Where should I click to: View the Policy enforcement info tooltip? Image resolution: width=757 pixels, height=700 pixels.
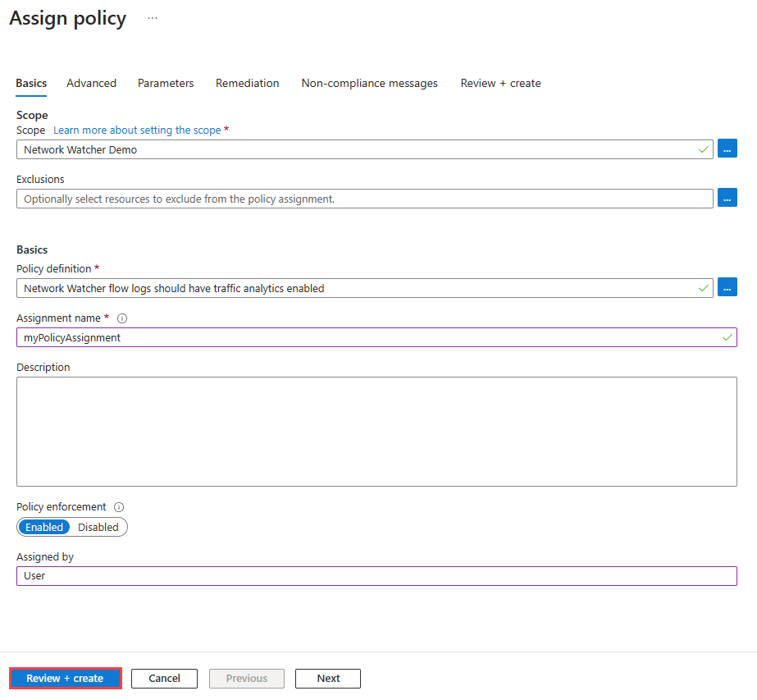pyautogui.click(x=120, y=506)
